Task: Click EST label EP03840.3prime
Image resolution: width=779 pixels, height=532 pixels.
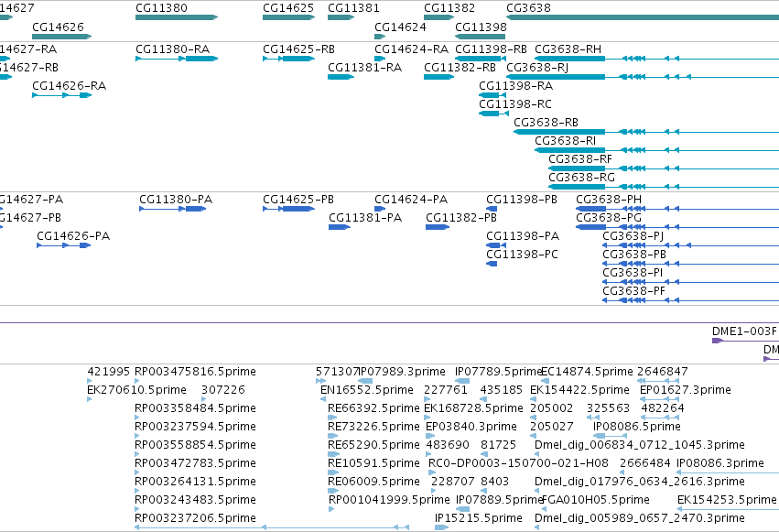Action: [x=471, y=427]
